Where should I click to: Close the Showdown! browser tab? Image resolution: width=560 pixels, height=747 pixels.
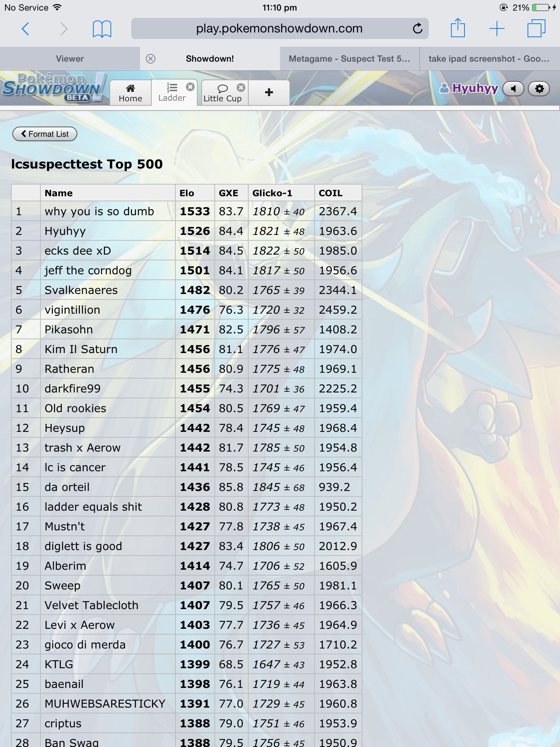coord(151,59)
